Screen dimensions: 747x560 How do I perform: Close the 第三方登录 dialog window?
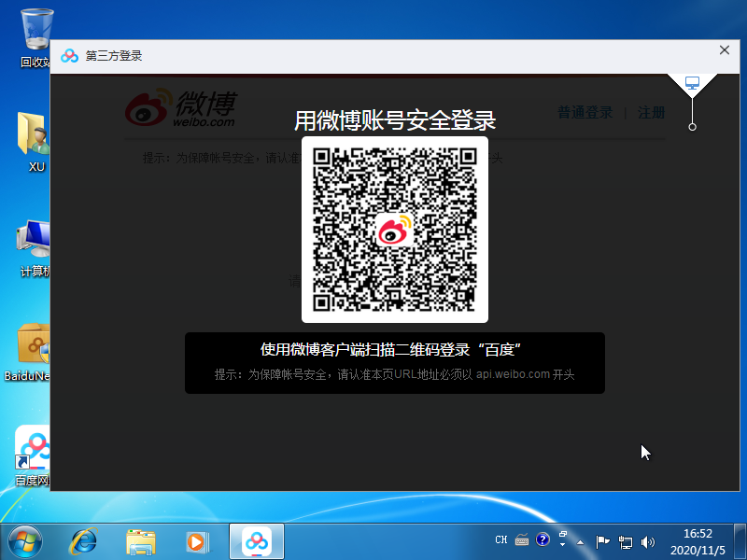(724, 51)
